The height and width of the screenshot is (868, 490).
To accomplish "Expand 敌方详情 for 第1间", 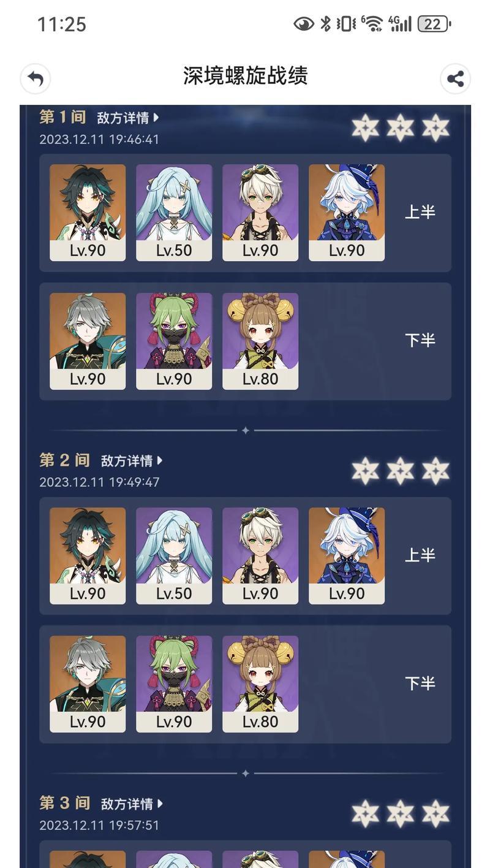I will coord(128,118).
